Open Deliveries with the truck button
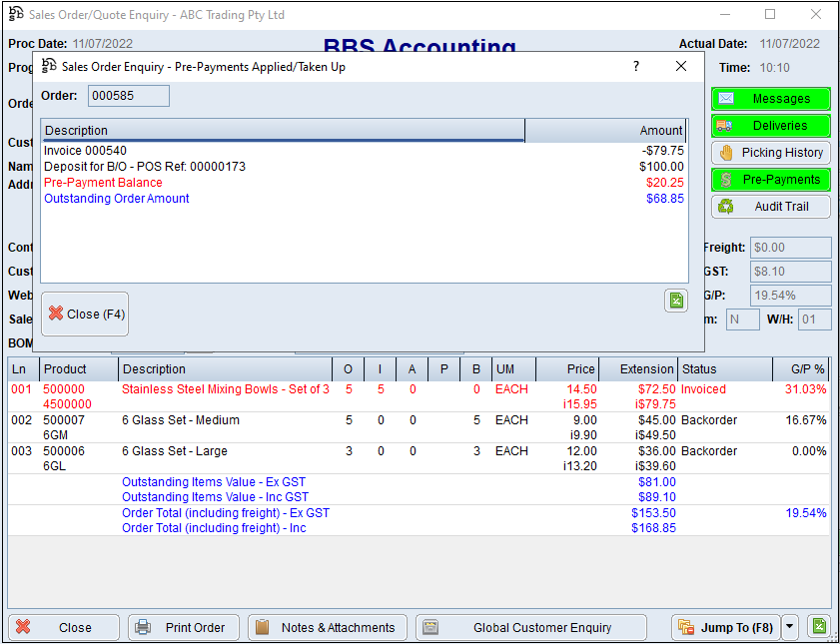840x644 pixels. point(770,126)
